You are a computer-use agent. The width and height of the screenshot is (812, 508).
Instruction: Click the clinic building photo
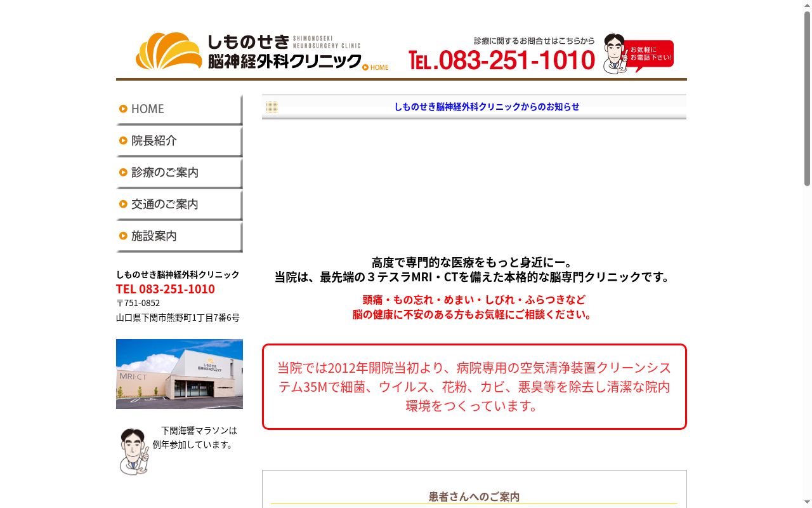click(180, 374)
